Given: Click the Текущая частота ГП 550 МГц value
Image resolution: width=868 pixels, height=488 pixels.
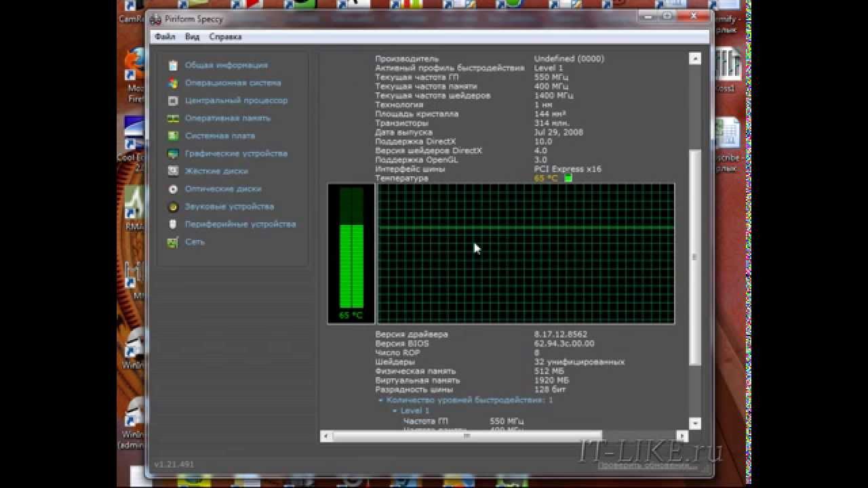Looking at the screenshot, I should (551, 77).
